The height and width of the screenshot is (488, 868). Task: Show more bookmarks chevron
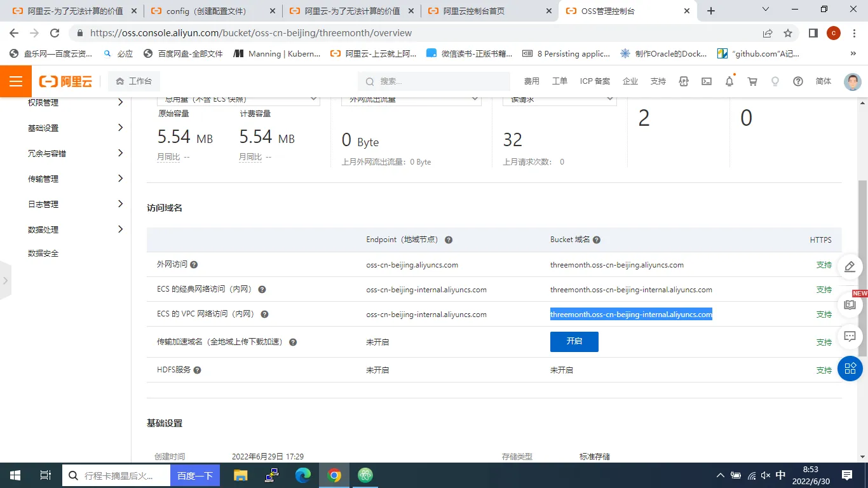(x=853, y=54)
